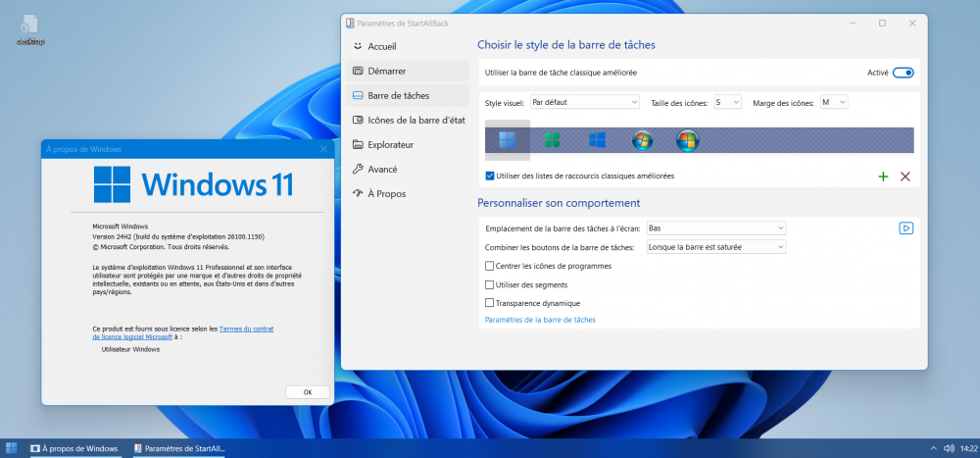Image resolution: width=980 pixels, height=458 pixels.
Task: Open the Windows Start button on taskbar
Action: [x=11, y=448]
